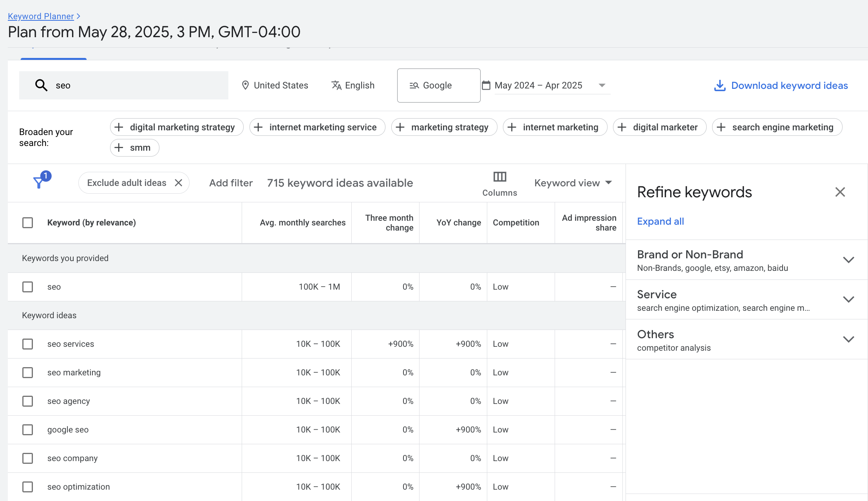Sort by Three month change column
The image size is (868, 501).
click(389, 223)
